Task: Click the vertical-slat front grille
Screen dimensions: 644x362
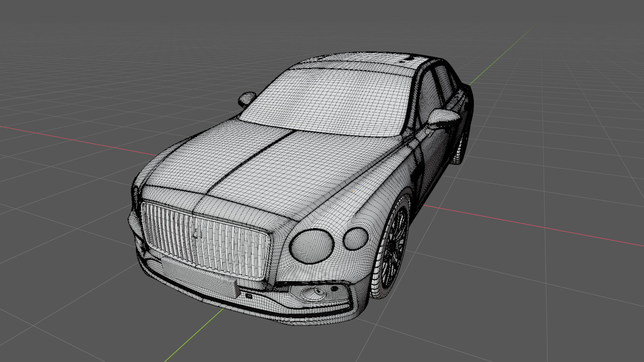Action: (x=205, y=241)
